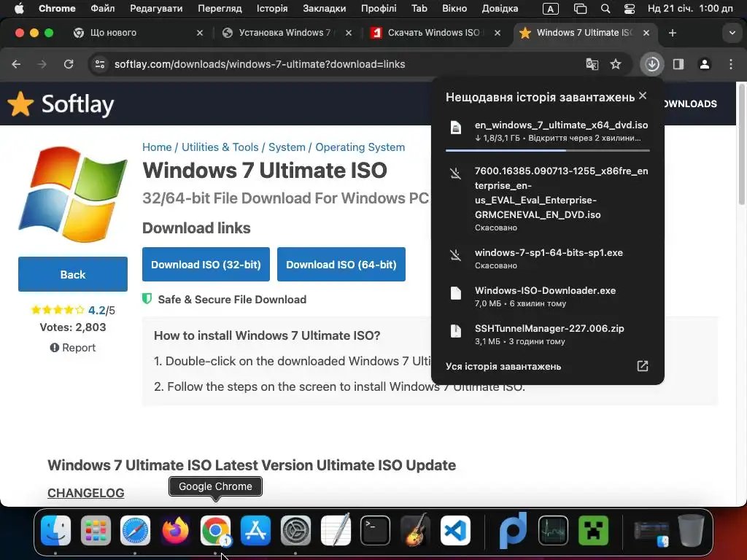
Task: Click the Report link
Action: [73, 348]
